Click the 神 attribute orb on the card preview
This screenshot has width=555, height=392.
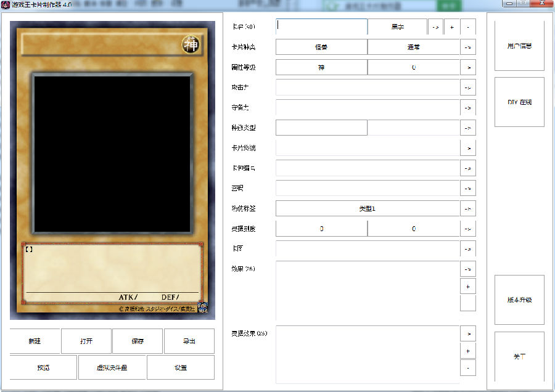pos(191,44)
